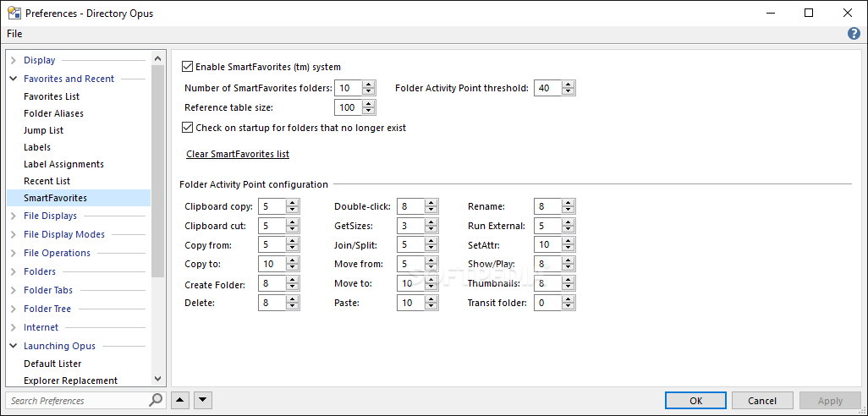Increase Folder Activity Point threshold spinner
This screenshot has width=868, height=416.
569,85
